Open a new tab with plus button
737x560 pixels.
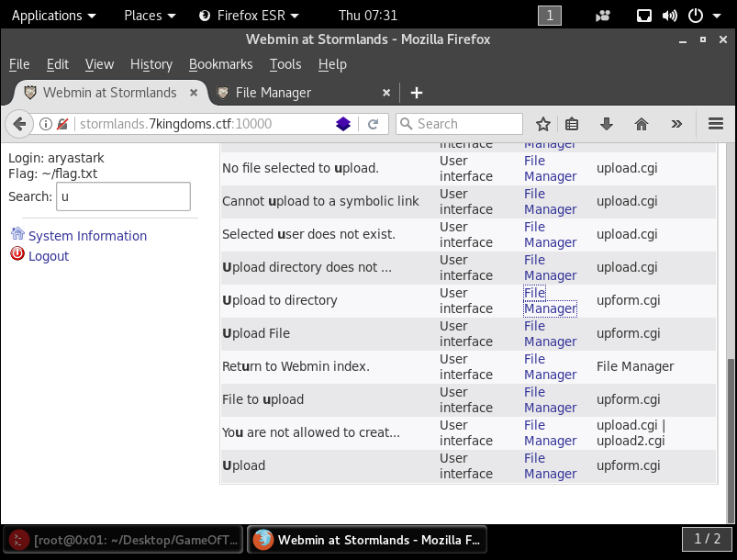pyautogui.click(x=417, y=93)
